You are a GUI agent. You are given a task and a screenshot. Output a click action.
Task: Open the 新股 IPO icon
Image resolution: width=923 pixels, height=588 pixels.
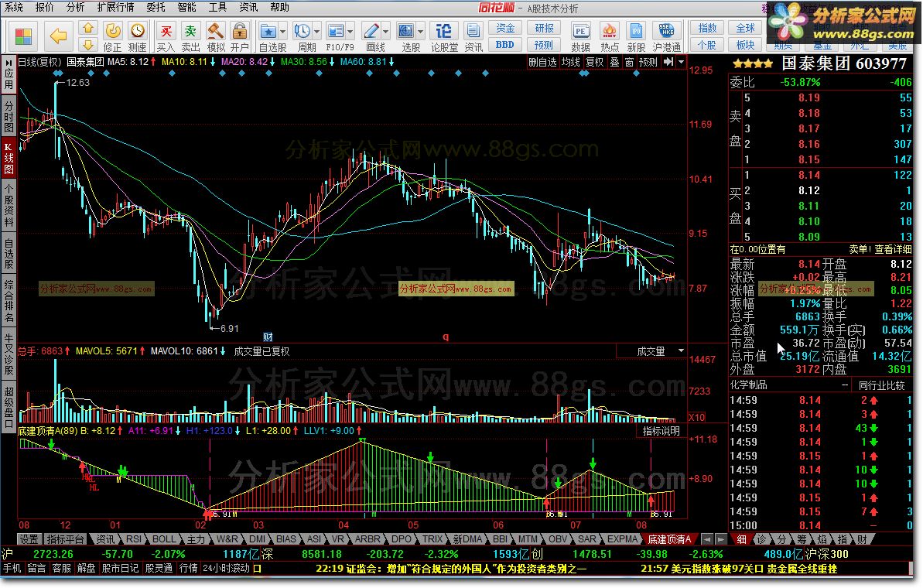(x=636, y=31)
